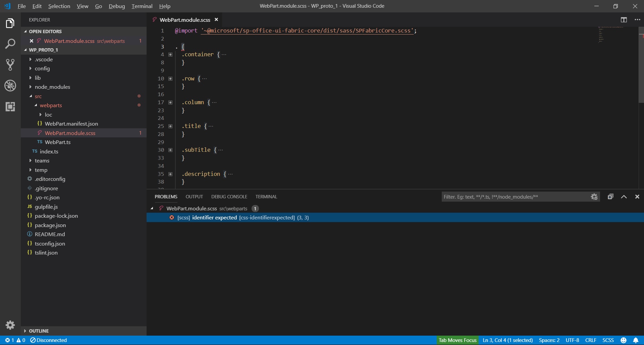Open the Extensions view
The width and height of the screenshot is (644, 345).
10,107
